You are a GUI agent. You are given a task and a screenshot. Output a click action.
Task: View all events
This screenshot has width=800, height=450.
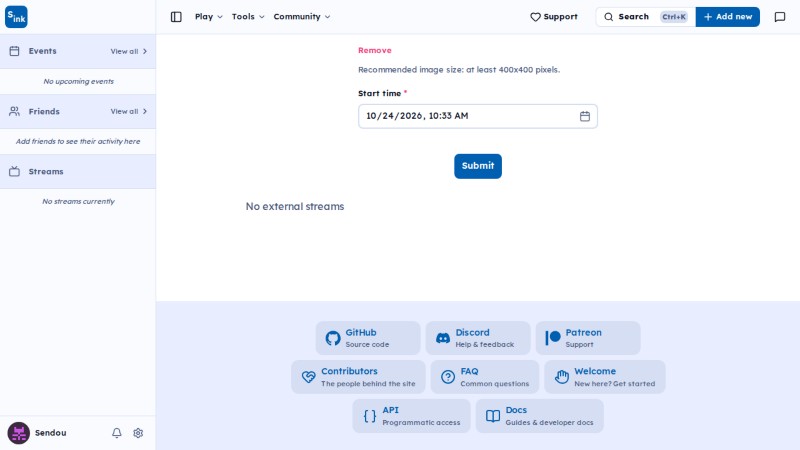(129, 52)
